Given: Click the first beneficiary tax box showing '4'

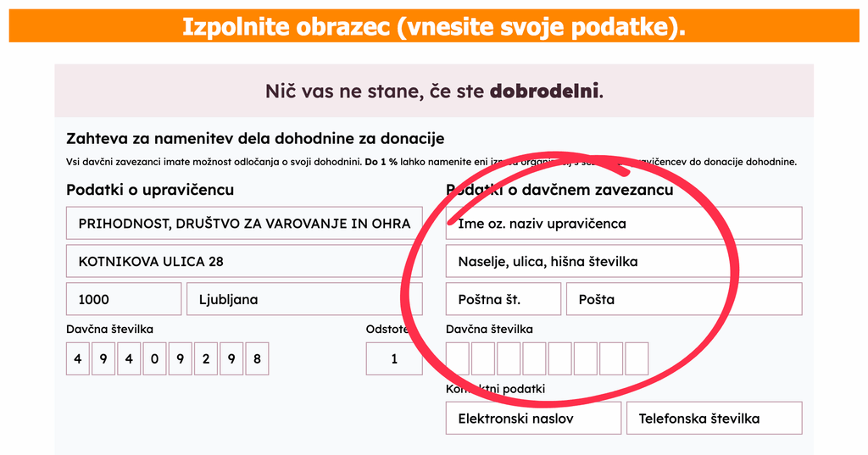Looking at the screenshot, I should coord(78,358).
